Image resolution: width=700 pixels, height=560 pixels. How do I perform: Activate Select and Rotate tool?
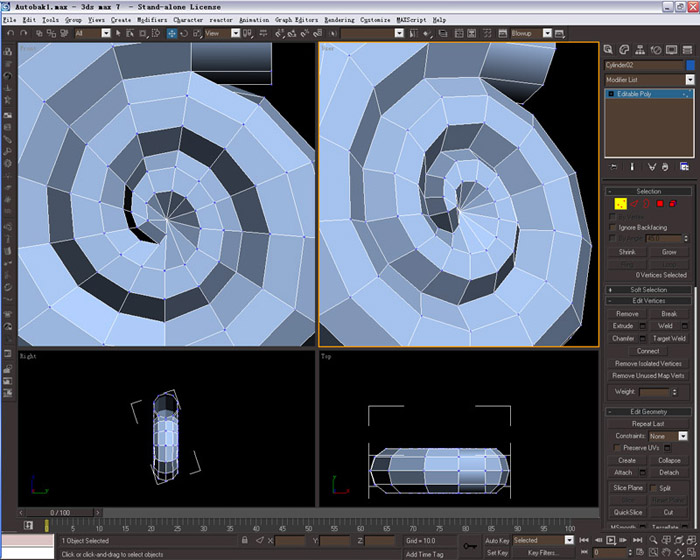[x=184, y=33]
